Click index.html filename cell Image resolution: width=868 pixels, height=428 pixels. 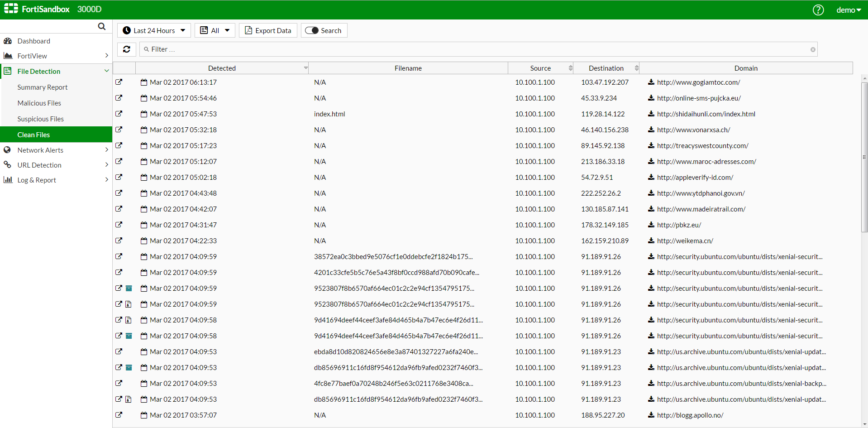point(329,114)
